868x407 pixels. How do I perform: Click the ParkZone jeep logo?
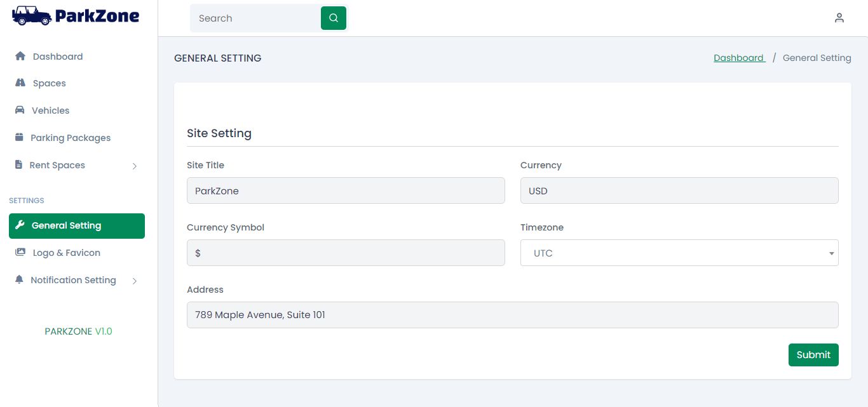pyautogui.click(x=32, y=16)
